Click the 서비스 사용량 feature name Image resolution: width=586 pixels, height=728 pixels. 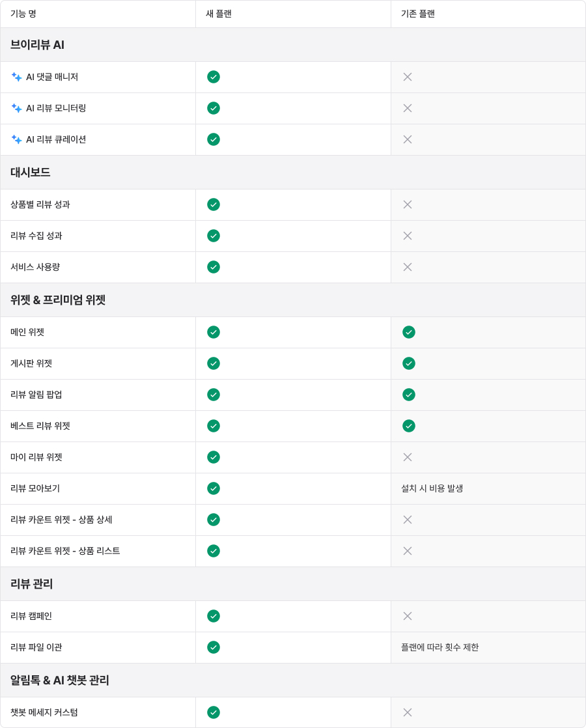(x=35, y=267)
